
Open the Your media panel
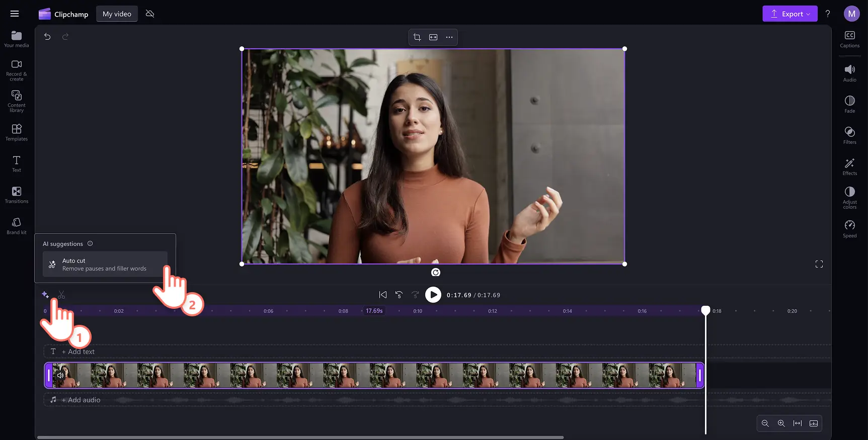tap(16, 39)
